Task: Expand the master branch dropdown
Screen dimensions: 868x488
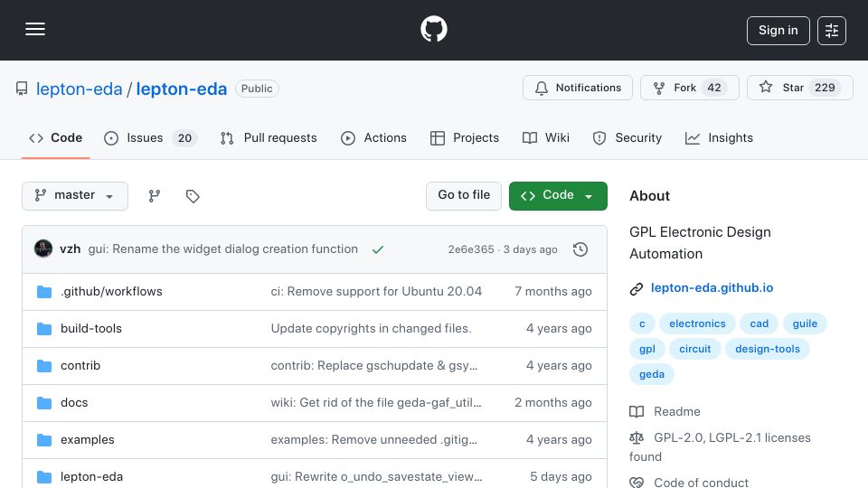Action: (x=75, y=196)
